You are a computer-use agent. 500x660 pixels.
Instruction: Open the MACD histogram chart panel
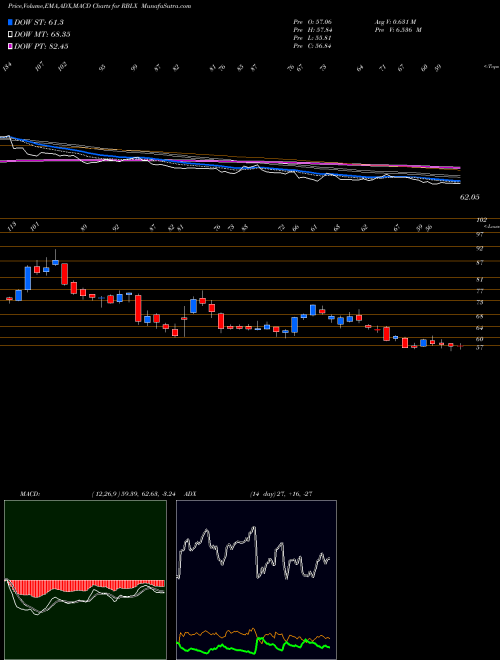tap(85, 580)
